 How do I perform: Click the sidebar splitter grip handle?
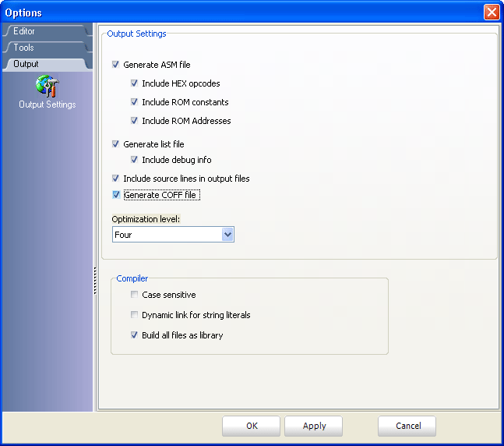click(x=95, y=281)
